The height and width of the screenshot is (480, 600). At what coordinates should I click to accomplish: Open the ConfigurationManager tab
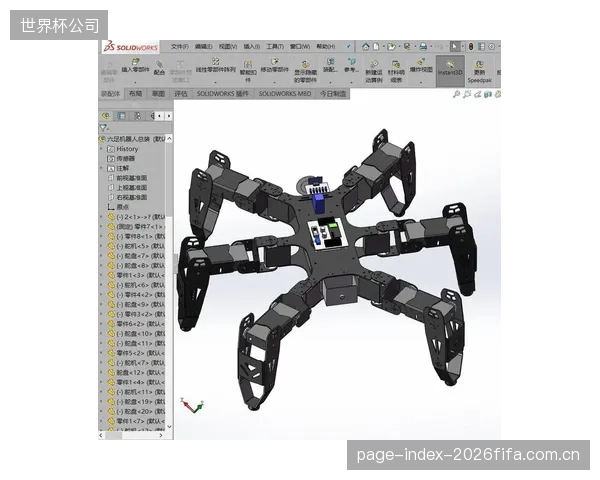pos(137,116)
